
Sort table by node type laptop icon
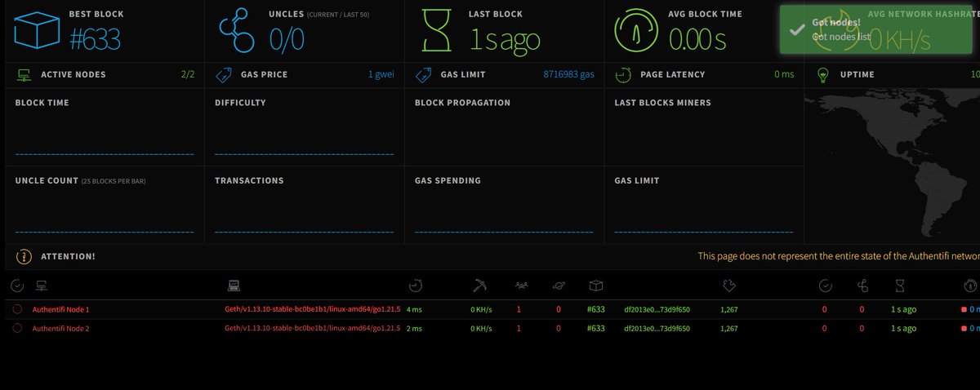click(x=234, y=286)
